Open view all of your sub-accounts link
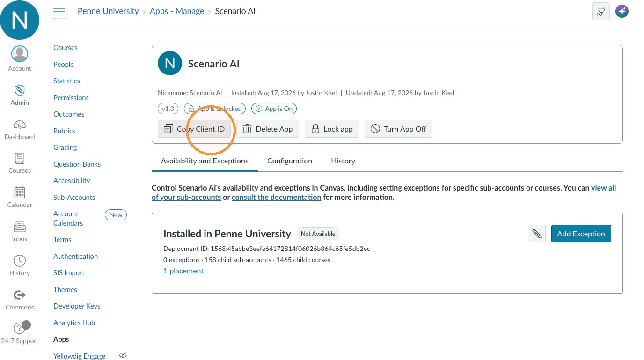This screenshot has width=644, height=360. coord(604,188)
